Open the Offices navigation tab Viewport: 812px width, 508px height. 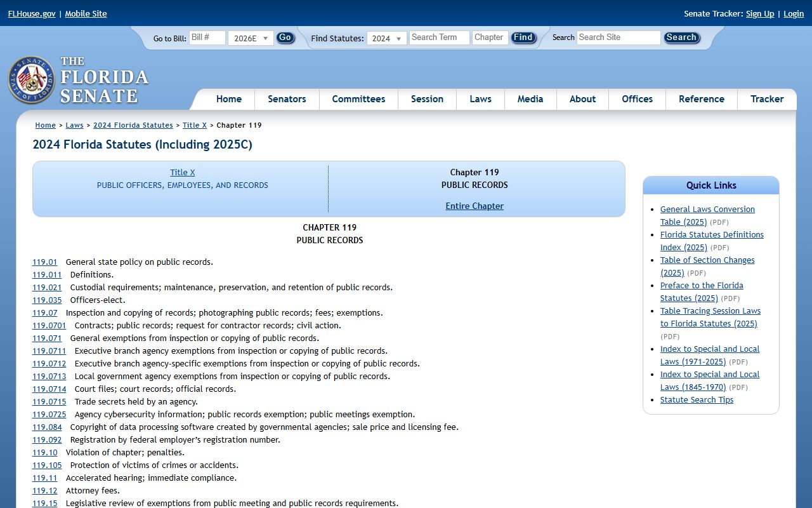[637, 99]
